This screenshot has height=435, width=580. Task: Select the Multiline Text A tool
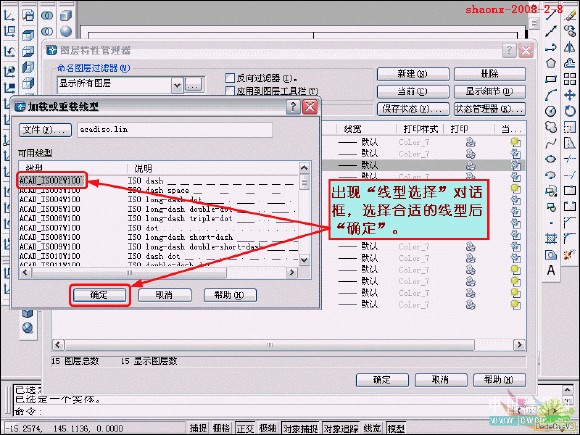pyautogui.click(x=551, y=270)
